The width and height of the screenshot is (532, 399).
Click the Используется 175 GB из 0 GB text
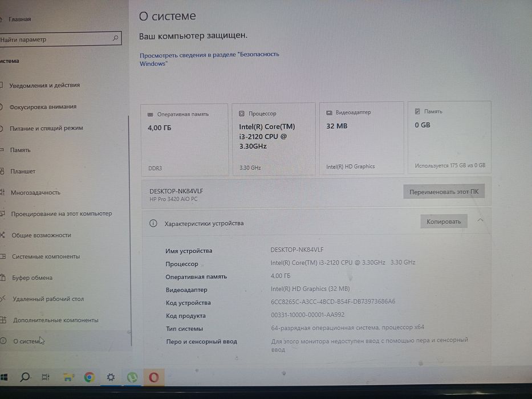coord(450,165)
